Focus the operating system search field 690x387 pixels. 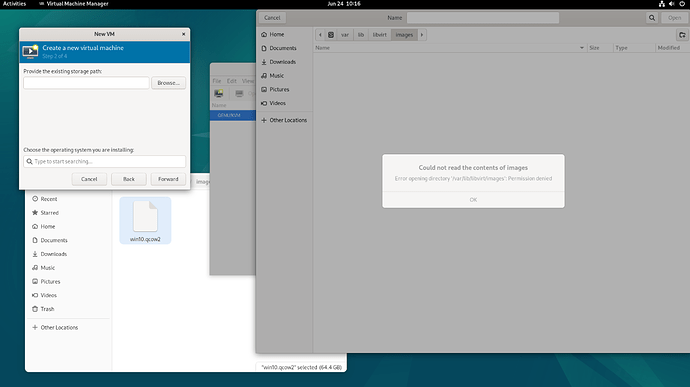coord(105,161)
